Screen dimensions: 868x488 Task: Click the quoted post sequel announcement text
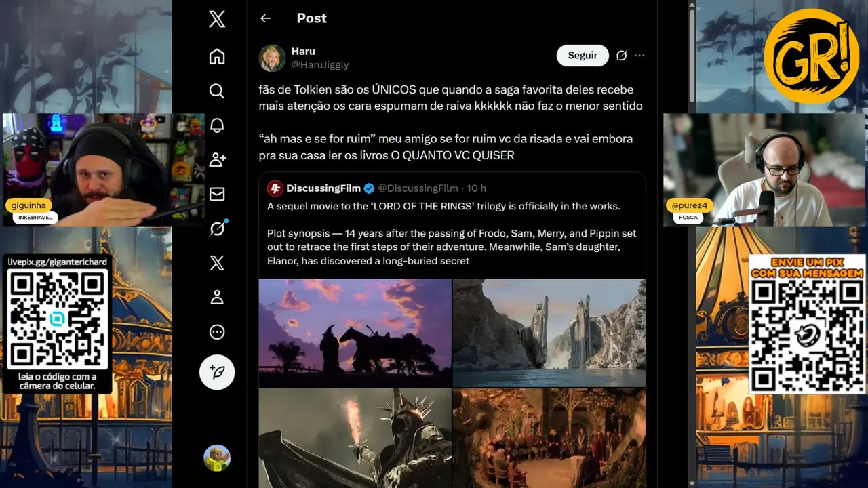[443, 206]
